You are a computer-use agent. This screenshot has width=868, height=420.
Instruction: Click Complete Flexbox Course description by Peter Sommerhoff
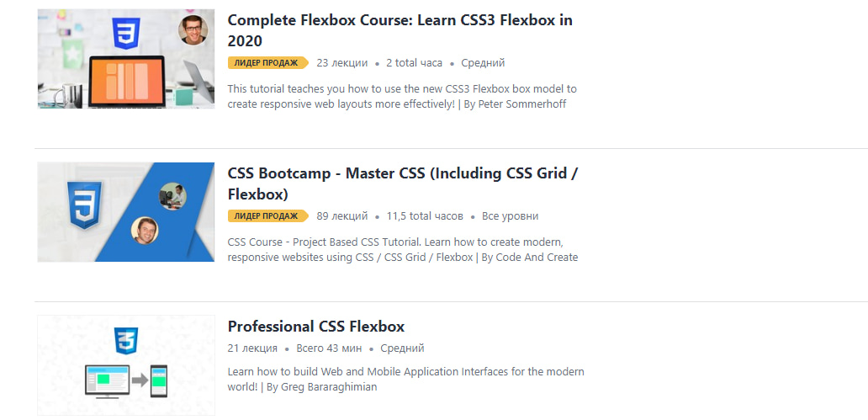[x=402, y=97]
